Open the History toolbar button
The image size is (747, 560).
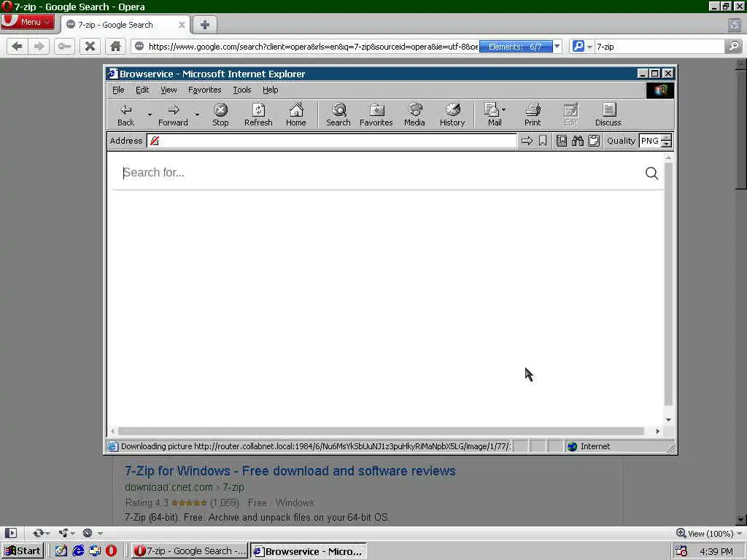452,115
